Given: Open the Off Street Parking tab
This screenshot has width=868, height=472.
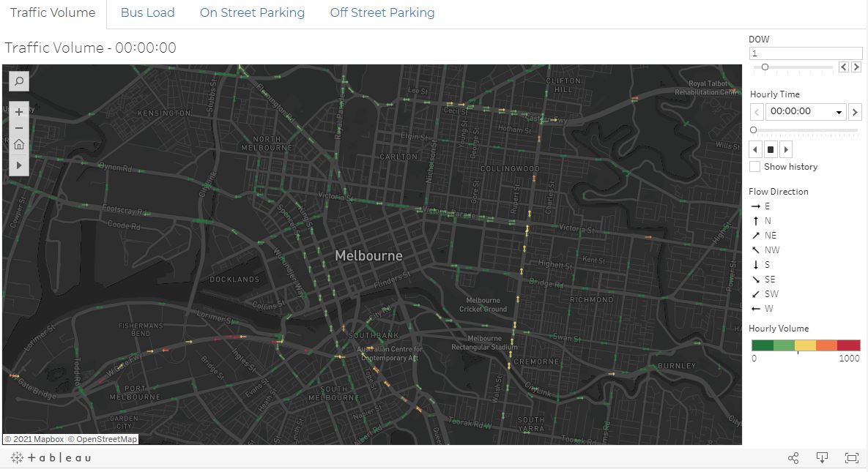Looking at the screenshot, I should pyautogui.click(x=382, y=12).
